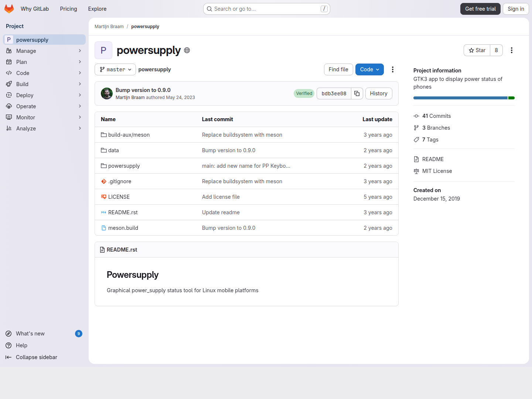This screenshot has width=532, height=399.
Task: Open the Explore page
Action: point(97,9)
